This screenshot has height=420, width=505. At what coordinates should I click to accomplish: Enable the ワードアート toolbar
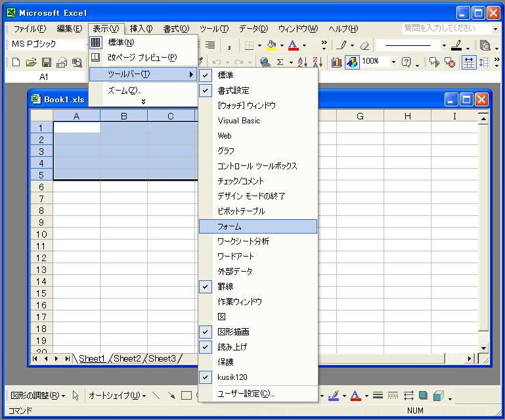point(257,257)
